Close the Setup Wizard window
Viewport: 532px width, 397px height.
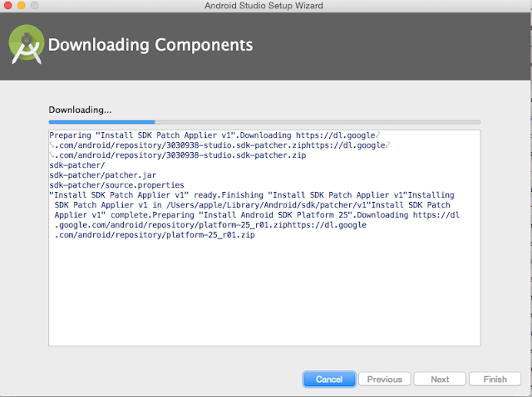(x=7, y=6)
